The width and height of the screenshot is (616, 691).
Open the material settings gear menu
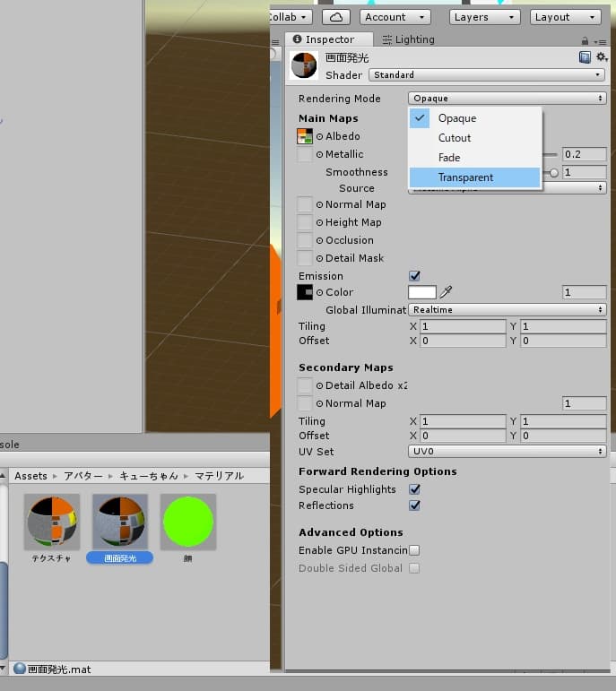601,57
